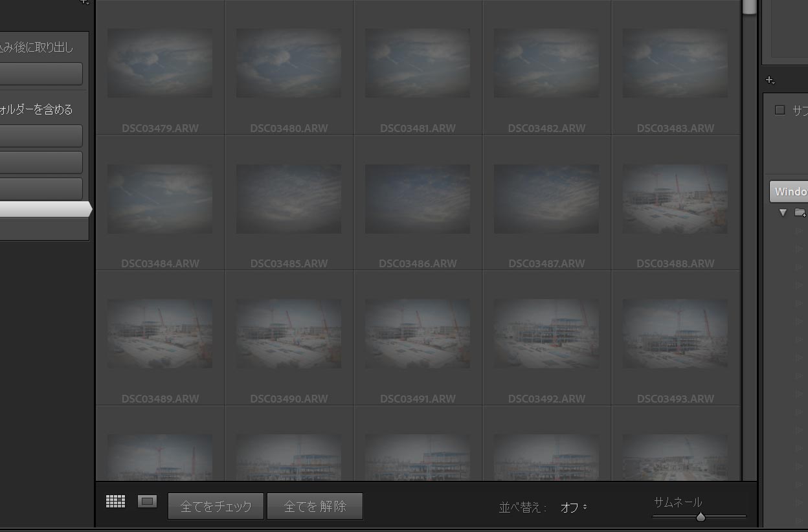Screen dimensions: 808x532
Task: Collapse the disclosure triangle beside the folder icon
Action: [x=783, y=212]
